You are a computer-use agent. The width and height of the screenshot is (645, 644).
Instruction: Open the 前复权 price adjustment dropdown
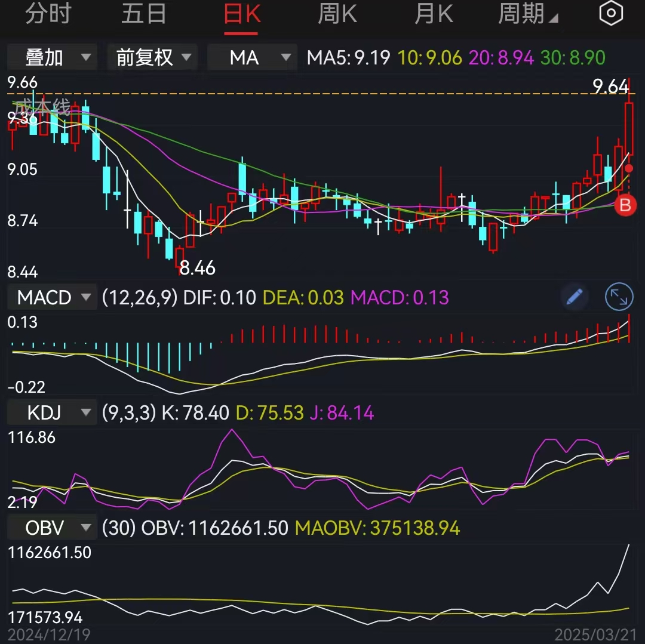tap(152, 57)
